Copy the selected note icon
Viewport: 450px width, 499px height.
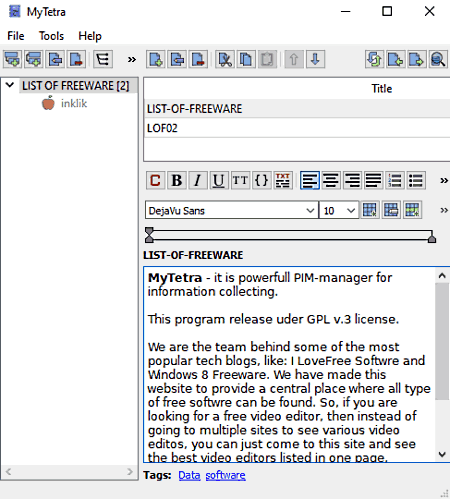(x=246, y=60)
